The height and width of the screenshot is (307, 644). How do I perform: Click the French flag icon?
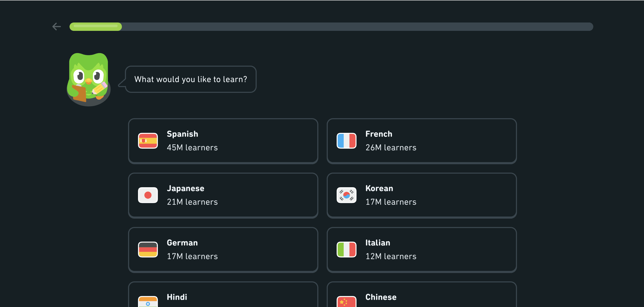(x=346, y=141)
